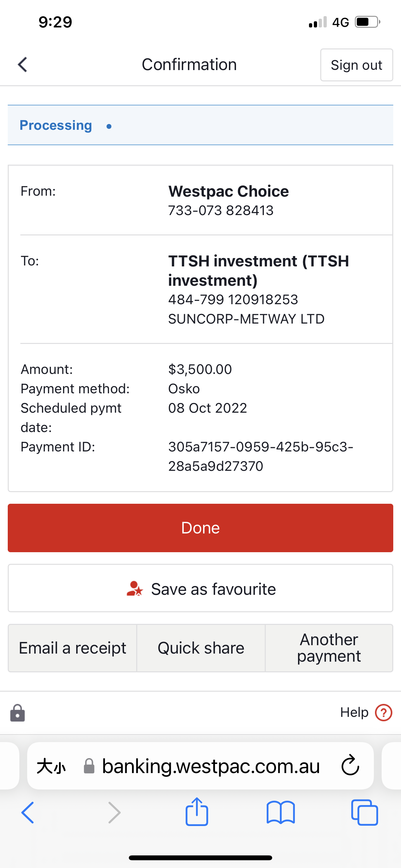Click the Save as favourite star icon

pos(135,589)
